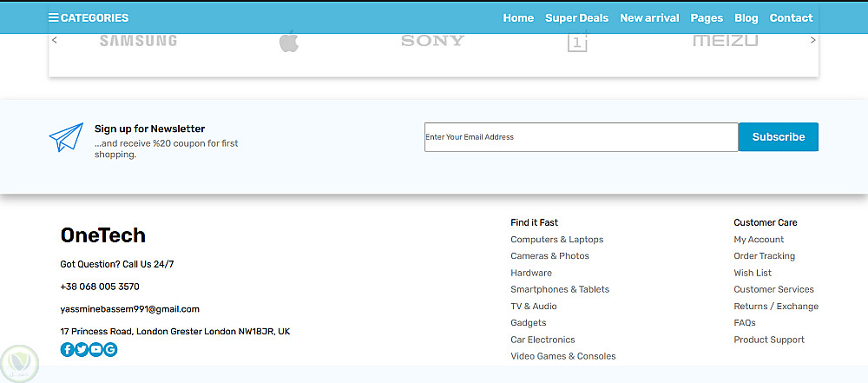This screenshot has height=383, width=868.
Task: Show previous brands with left arrow
Action: [54, 40]
